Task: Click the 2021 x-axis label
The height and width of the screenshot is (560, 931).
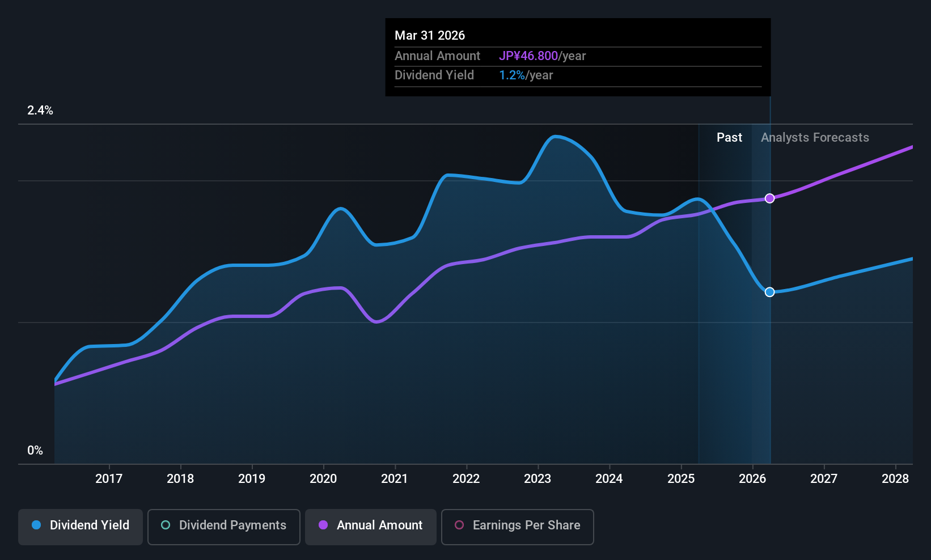Action: click(395, 479)
